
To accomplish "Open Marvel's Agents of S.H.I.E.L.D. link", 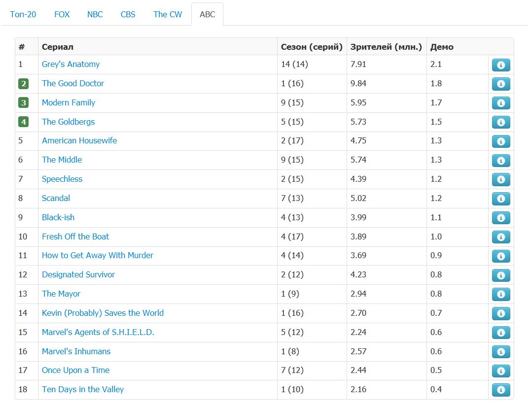I will tap(98, 332).
